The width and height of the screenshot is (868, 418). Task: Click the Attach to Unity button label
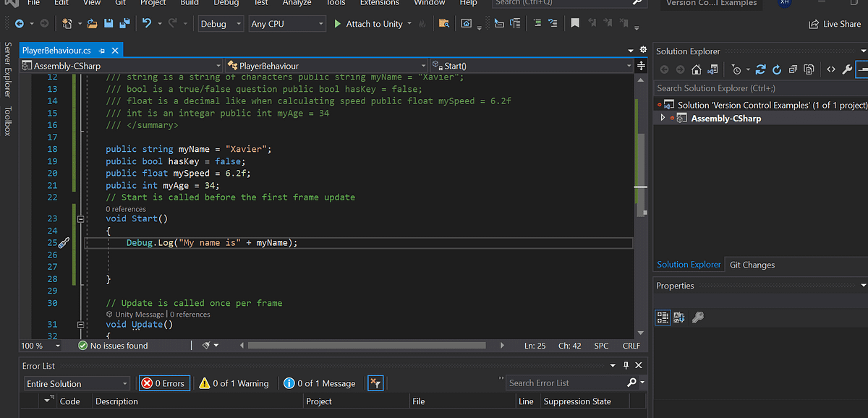click(374, 24)
